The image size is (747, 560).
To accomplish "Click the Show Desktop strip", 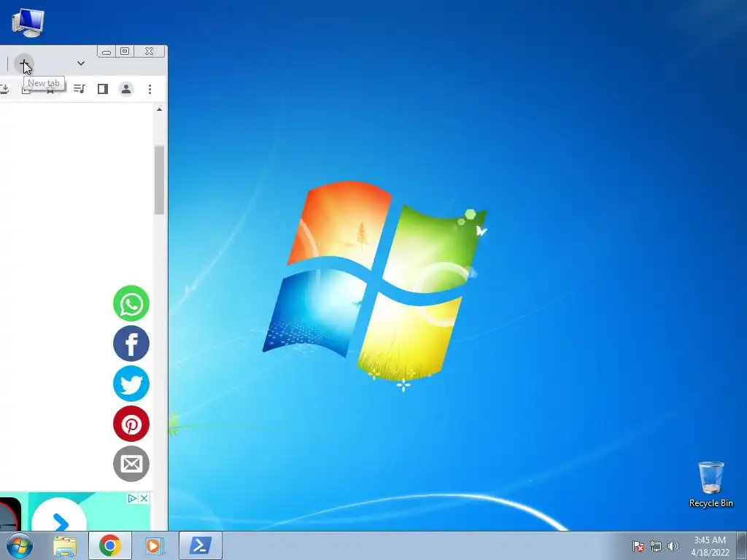I will point(742,545).
